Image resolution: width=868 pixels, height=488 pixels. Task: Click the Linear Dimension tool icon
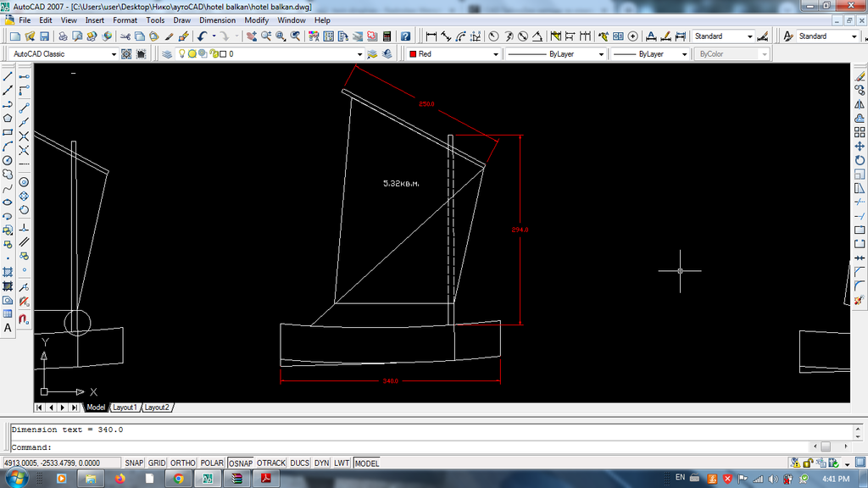point(431,36)
